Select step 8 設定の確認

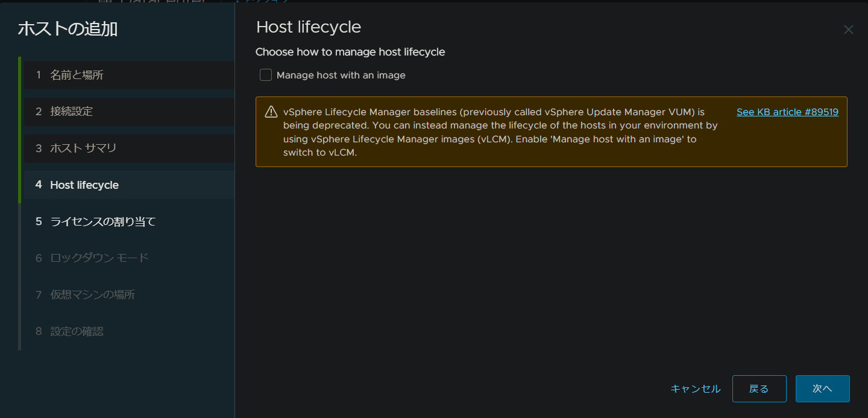pos(77,332)
